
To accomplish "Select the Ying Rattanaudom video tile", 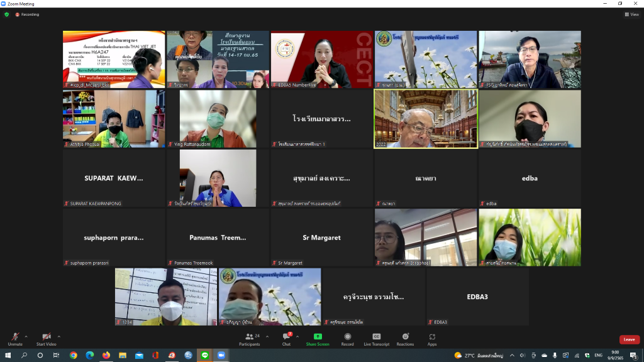I will 218,119.
